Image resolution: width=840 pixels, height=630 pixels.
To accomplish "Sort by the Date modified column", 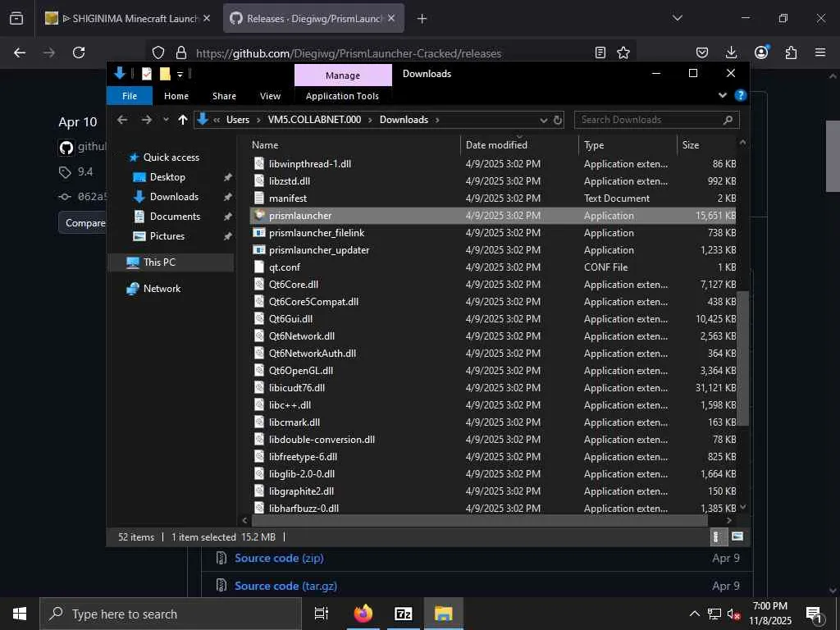I will 518,144.
